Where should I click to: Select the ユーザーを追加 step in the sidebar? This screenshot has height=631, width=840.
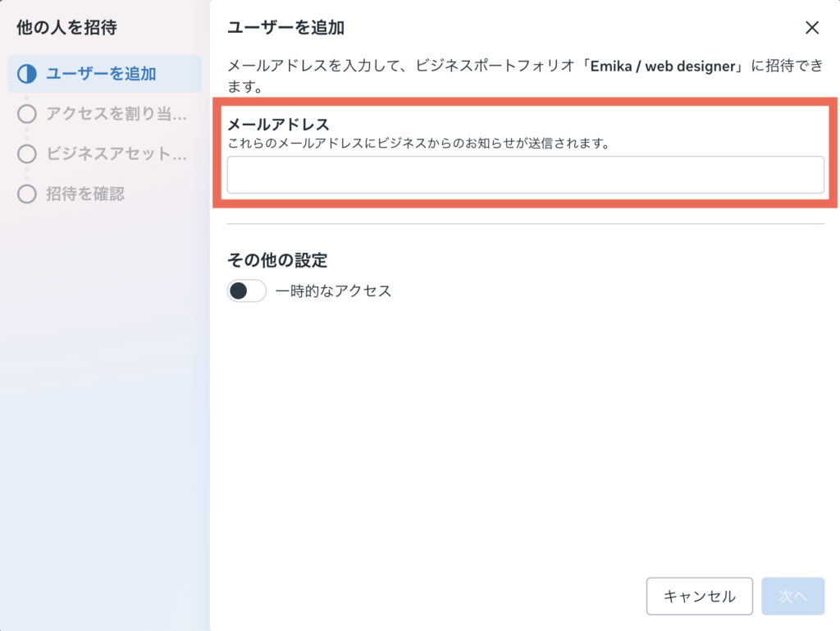pos(101,74)
